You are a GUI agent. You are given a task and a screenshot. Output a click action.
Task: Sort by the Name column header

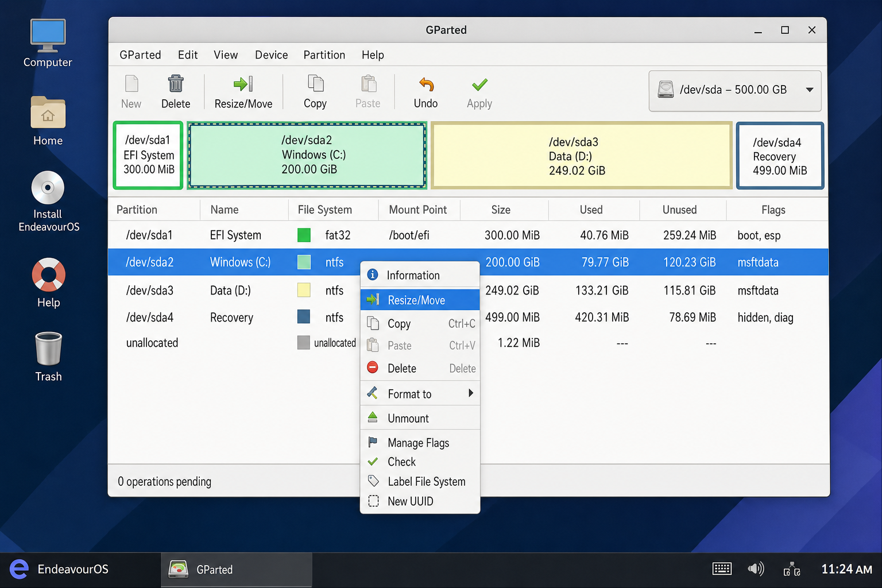pyautogui.click(x=244, y=210)
